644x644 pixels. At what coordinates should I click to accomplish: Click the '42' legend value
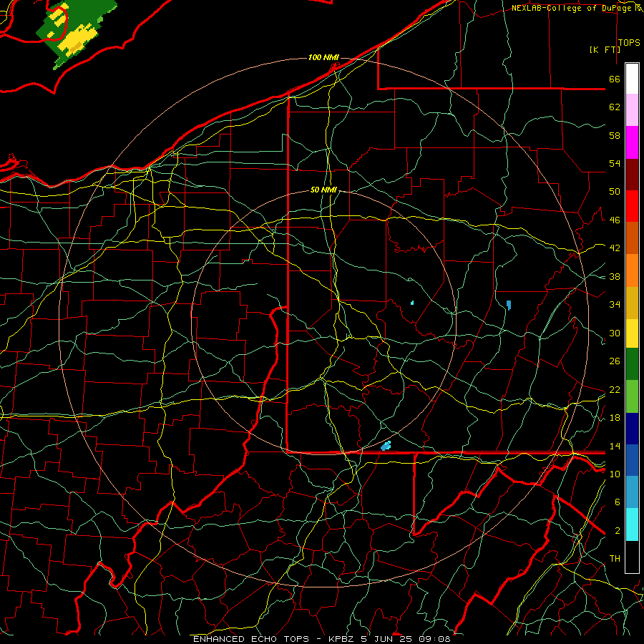tap(615, 248)
